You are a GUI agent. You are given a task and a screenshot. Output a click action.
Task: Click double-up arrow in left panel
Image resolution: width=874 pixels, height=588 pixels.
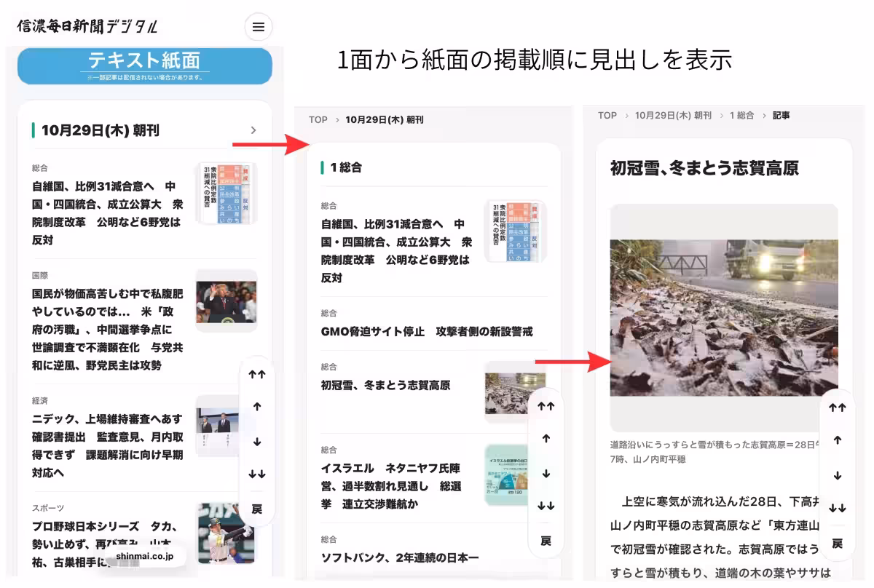point(257,375)
